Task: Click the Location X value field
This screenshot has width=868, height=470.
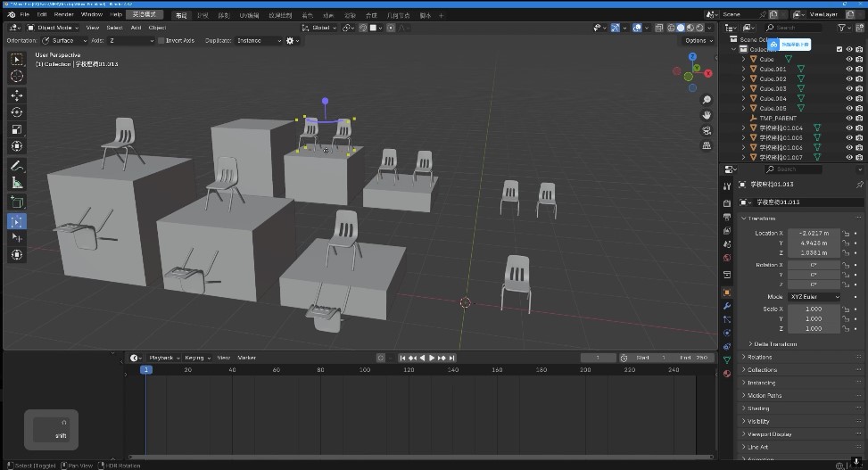Action: coord(813,233)
